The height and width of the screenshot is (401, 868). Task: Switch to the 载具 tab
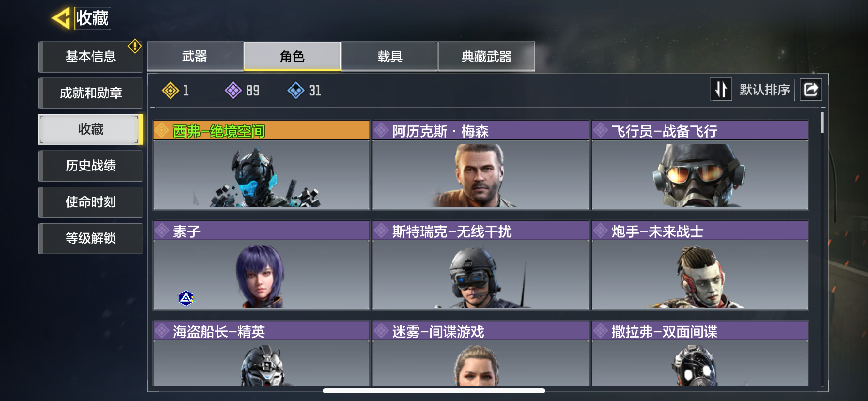point(390,57)
